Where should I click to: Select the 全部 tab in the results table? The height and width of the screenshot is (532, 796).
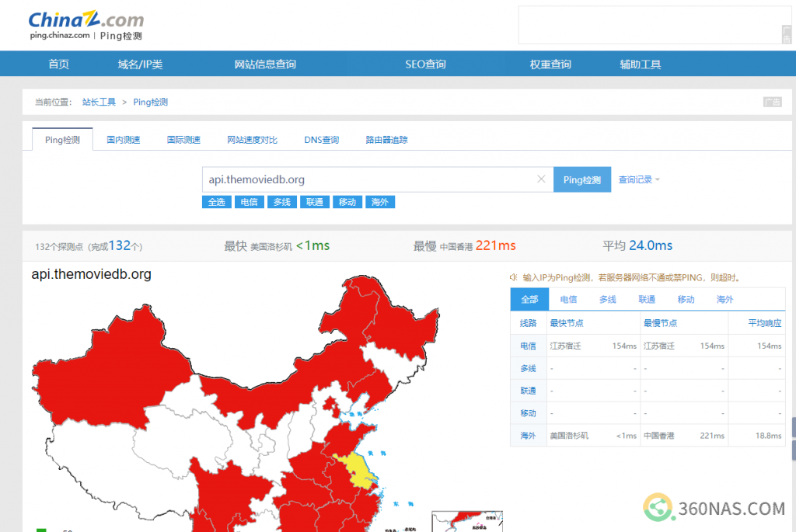click(x=529, y=299)
